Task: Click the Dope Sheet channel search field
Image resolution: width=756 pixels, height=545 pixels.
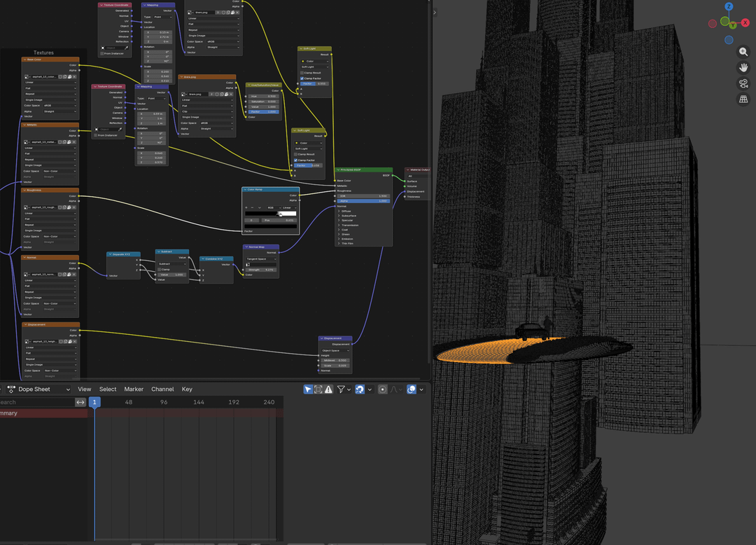Action: click(x=36, y=402)
